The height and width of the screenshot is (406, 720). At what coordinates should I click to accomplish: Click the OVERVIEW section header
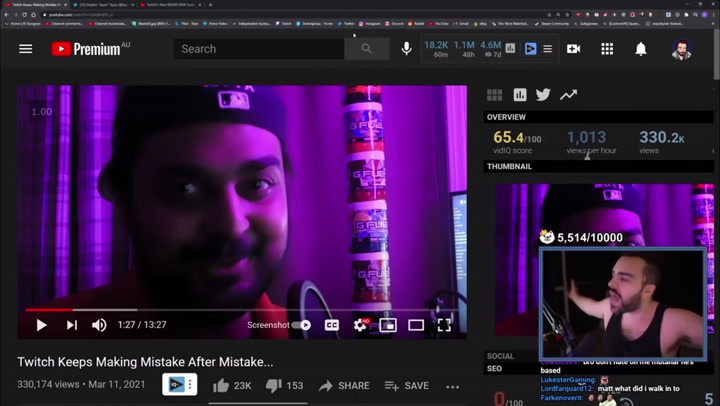coord(598,117)
